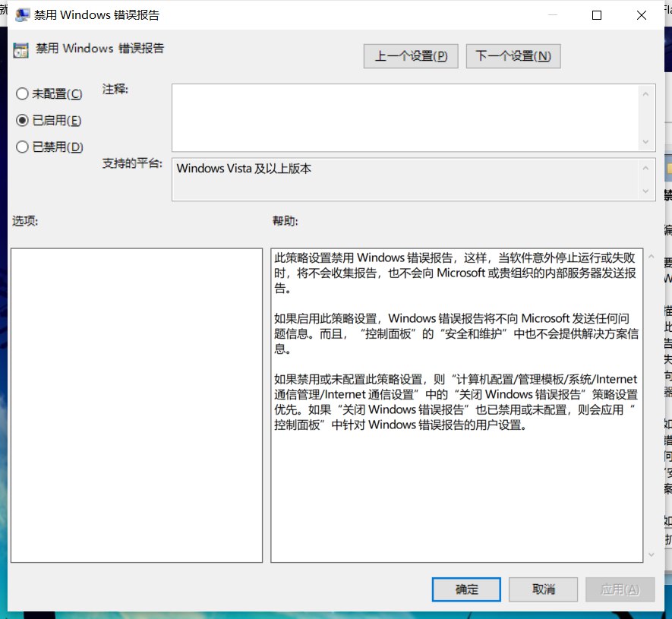Click the empty 选项 options panel

[x=137, y=405]
